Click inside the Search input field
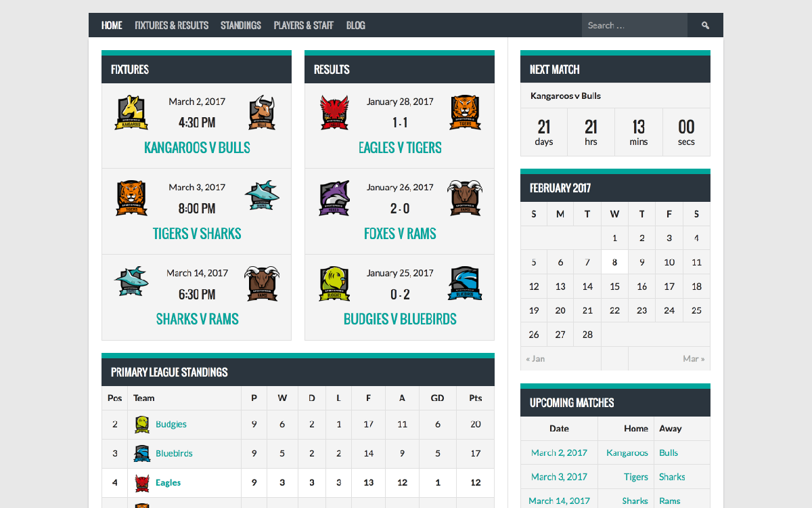The width and height of the screenshot is (812, 508). pyautogui.click(x=633, y=26)
